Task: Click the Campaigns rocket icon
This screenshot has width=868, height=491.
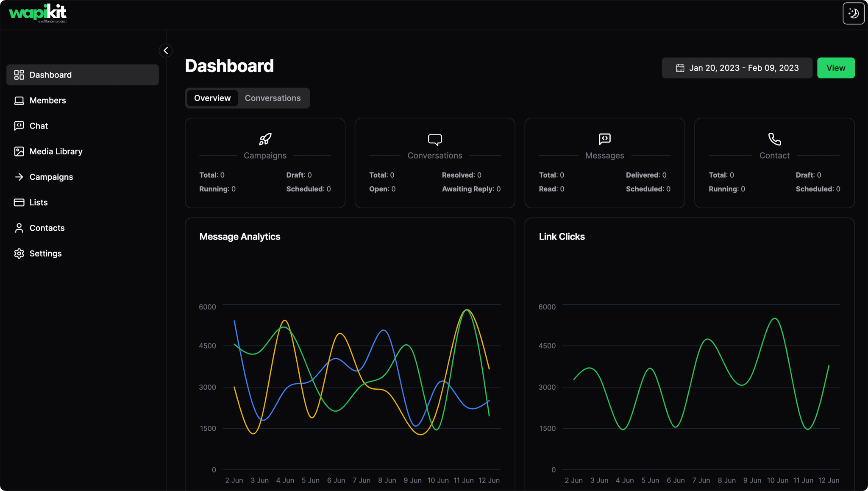Action: 265,139
